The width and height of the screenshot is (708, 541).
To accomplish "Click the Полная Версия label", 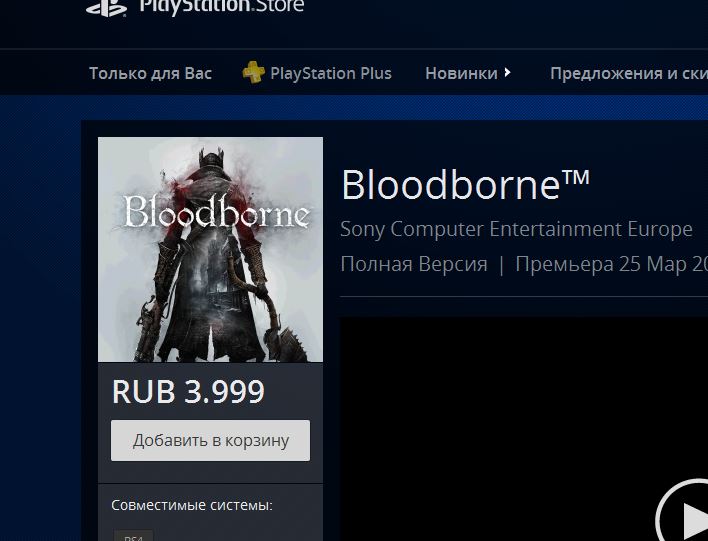I will click(414, 264).
